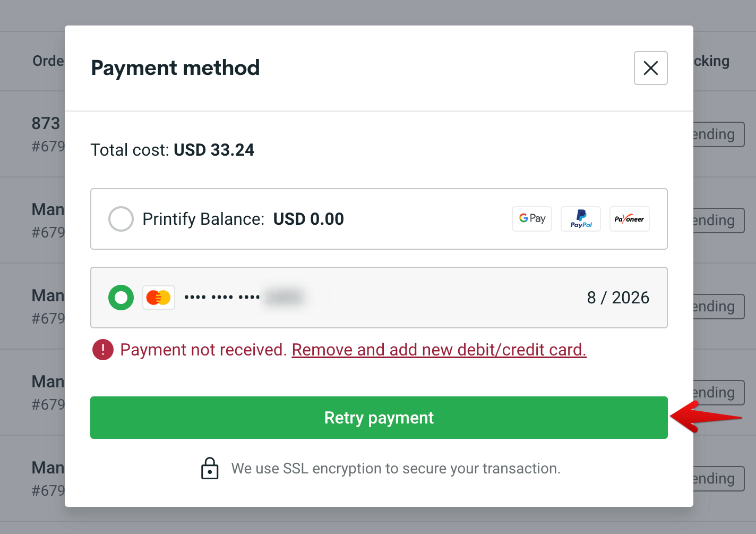Click the card expiry date 8 / 2026
The height and width of the screenshot is (534, 756).
(x=618, y=298)
